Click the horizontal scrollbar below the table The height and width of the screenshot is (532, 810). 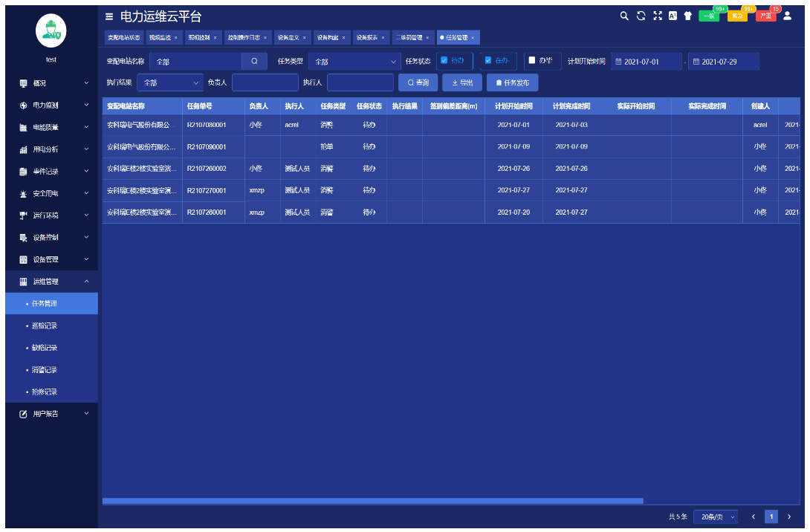(x=372, y=501)
